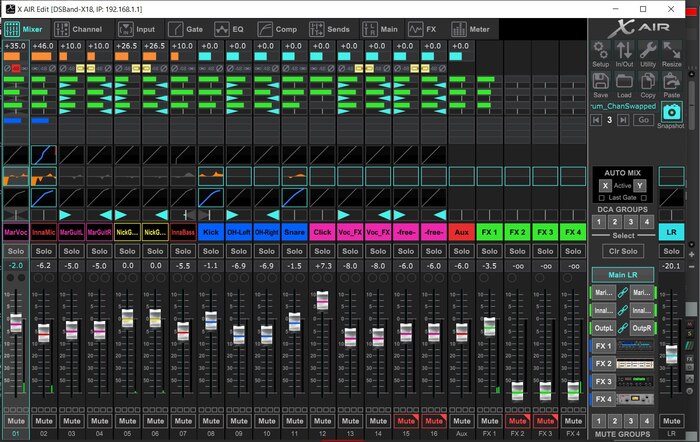This screenshot has width=700, height=442.
Task: Click the Paste scene icon
Action: pyautogui.click(x=672, y=83)
